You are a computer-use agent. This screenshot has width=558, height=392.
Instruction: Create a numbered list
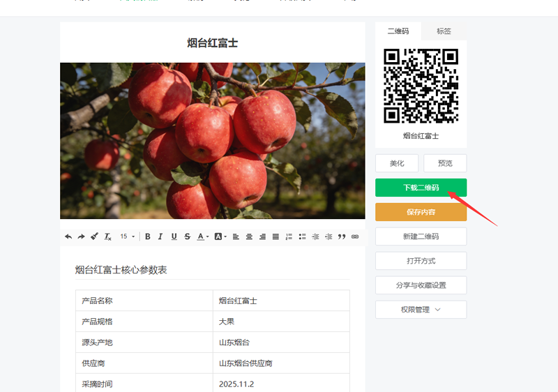point(289,236)
